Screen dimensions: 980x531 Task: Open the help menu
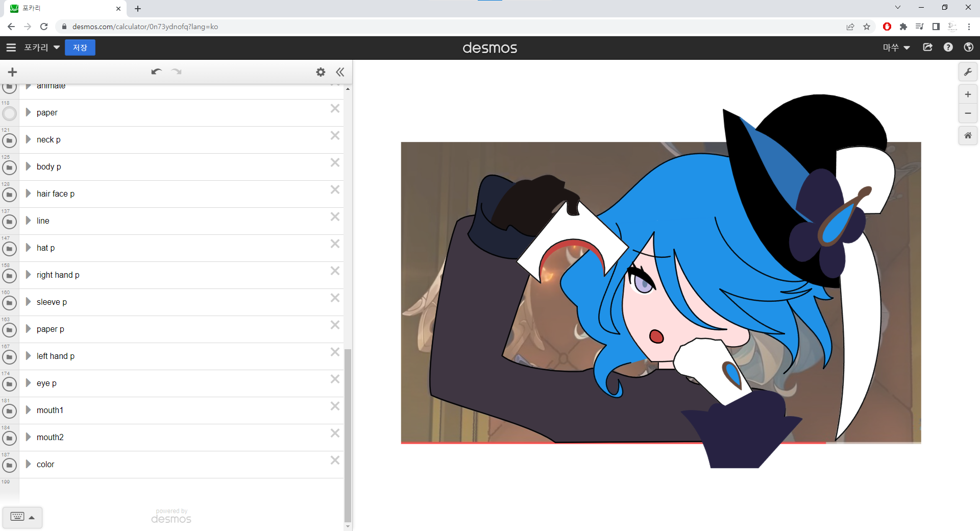948,47
